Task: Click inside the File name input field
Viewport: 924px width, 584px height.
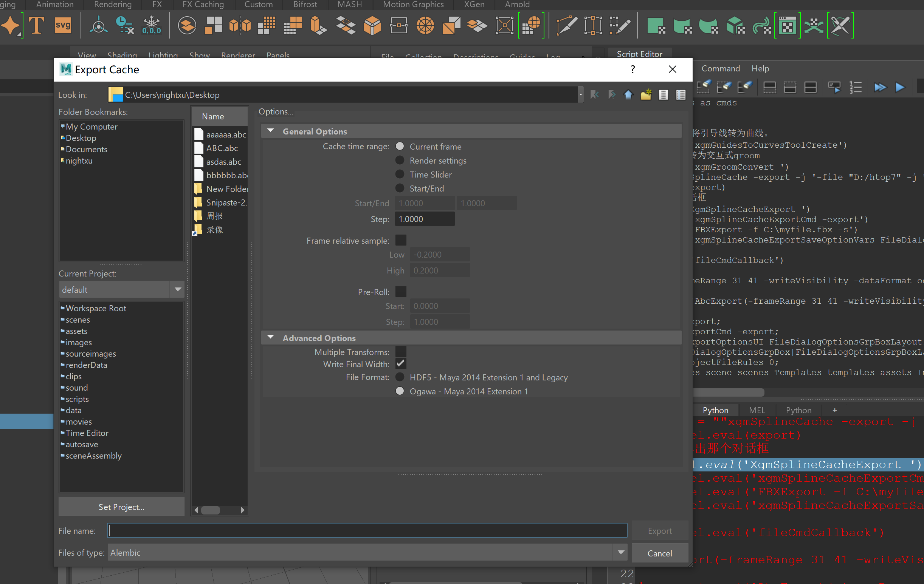Action: click(364, 530)
